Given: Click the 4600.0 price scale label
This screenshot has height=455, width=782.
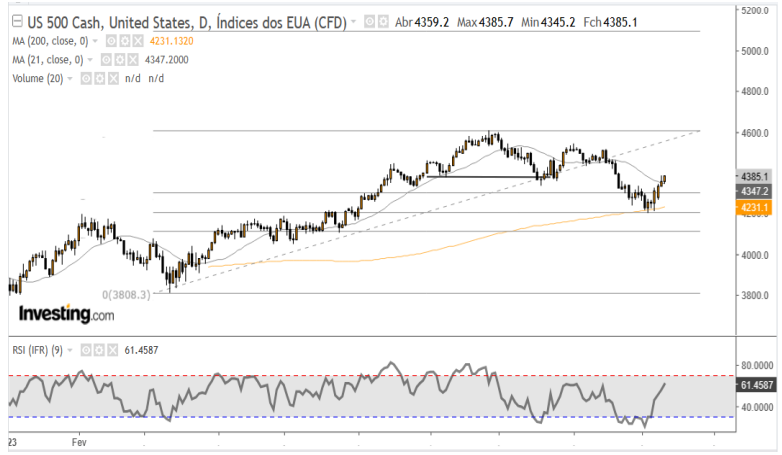Looking at the screenshot, I should pos(754,133).
